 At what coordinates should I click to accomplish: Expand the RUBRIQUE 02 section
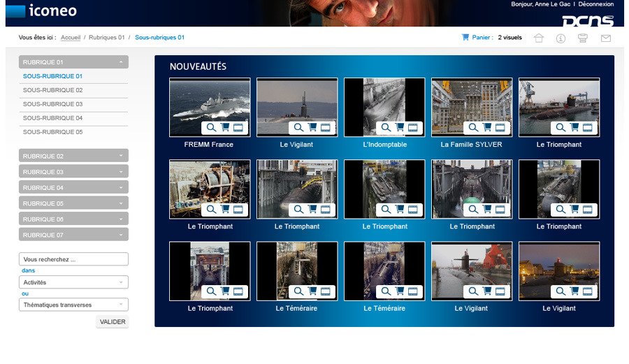[x=73, y=156]
